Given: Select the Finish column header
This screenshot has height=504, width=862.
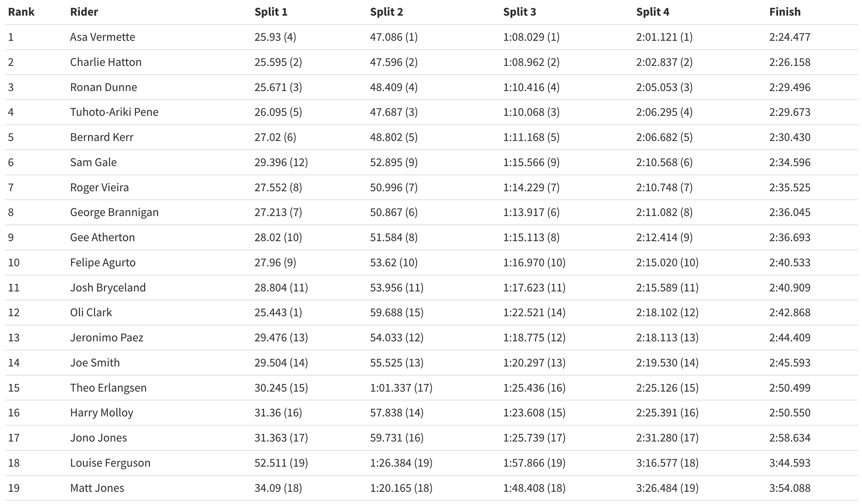Looking at the screenshot, I should coord(785,12).
